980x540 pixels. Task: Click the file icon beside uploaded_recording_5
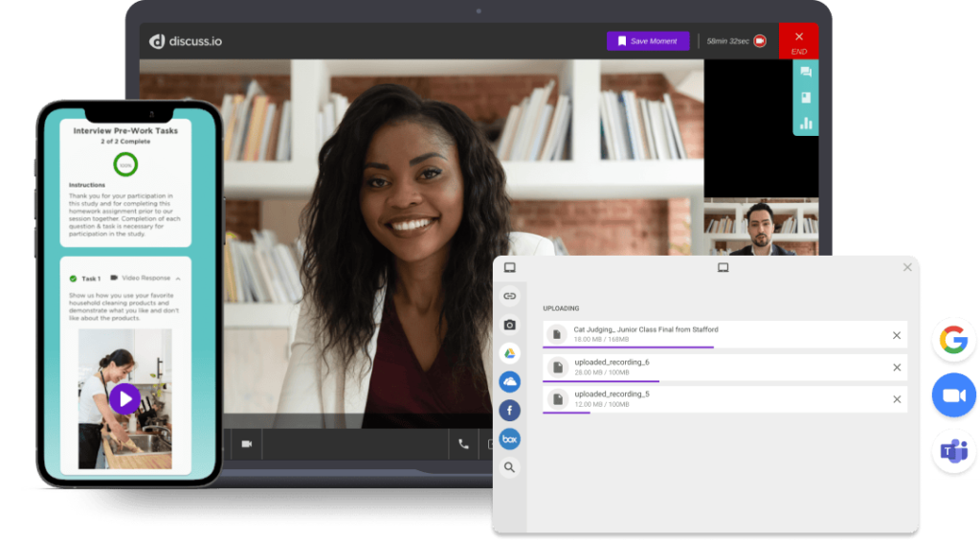tap(558, 398)
